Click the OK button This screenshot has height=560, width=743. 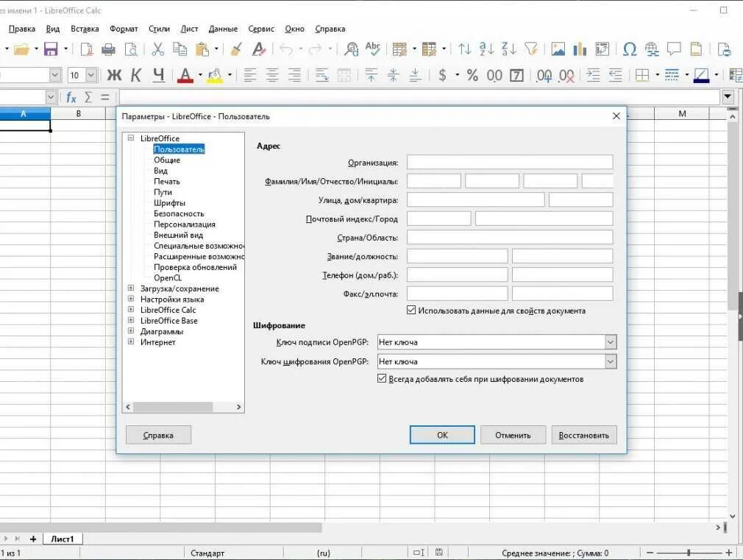tap(442, 435)
